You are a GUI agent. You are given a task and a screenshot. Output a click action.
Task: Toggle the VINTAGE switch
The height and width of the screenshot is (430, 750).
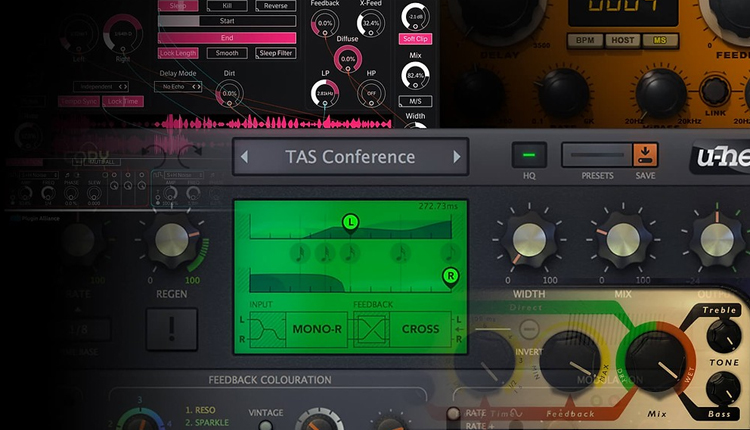click(x=265, y=425)
